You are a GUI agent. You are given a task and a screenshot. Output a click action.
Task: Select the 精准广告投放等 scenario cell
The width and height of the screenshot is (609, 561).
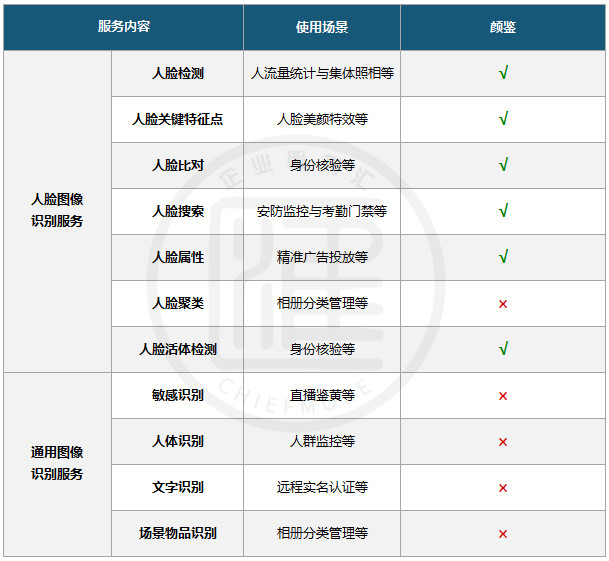point(322,257)
